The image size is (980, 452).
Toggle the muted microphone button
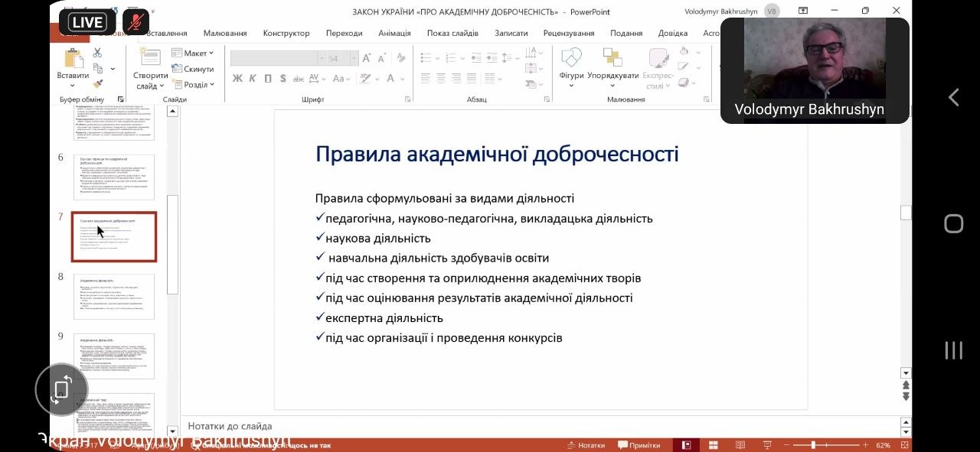click(136, 22)
